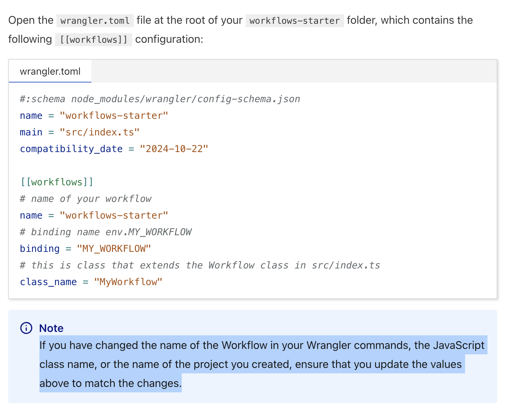Image resolution: width=532 pixels, height=410 pixels.
Task: Click inline [[workflows]] code before 'configuration'
Action: pos(93,40)
